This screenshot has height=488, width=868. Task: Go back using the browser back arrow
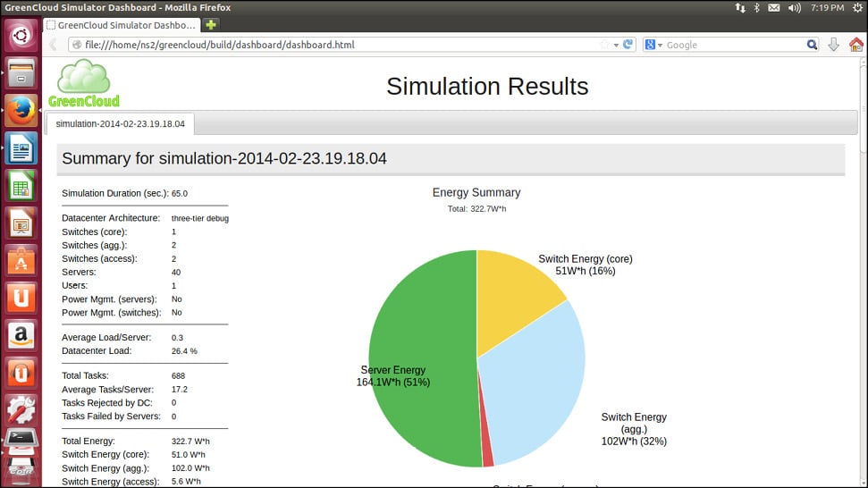click(54, 45)
